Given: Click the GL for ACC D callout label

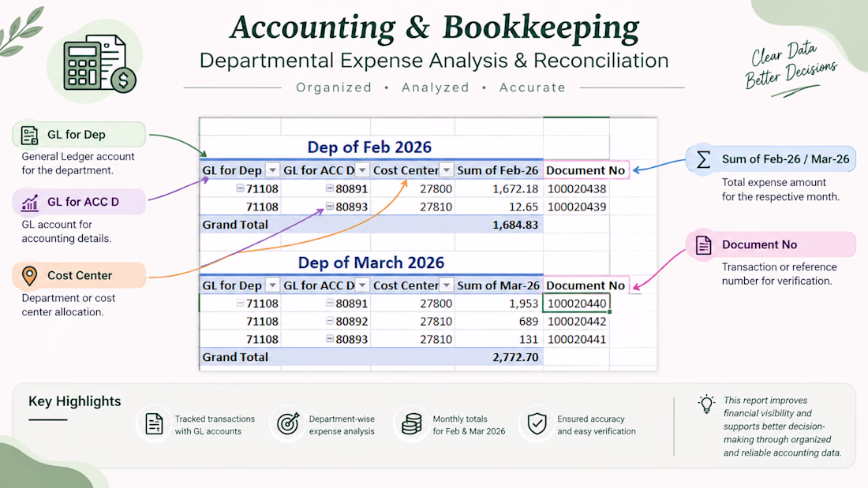Looking at the screenshot, I should pos(83,202).
